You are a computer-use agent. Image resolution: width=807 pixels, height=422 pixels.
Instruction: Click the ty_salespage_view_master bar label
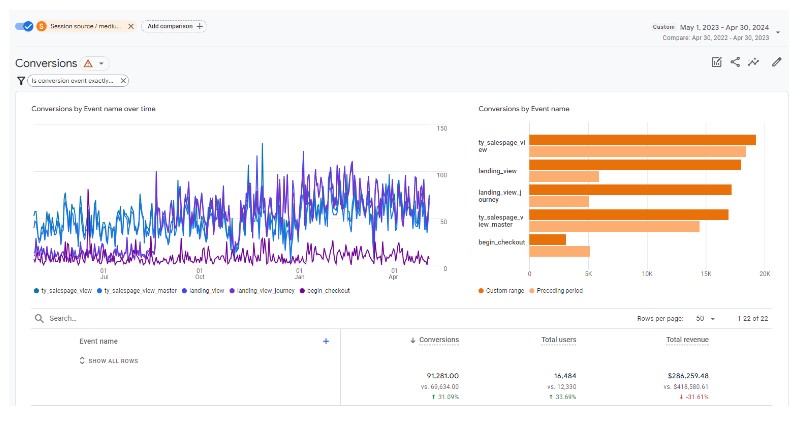[501, 221]
